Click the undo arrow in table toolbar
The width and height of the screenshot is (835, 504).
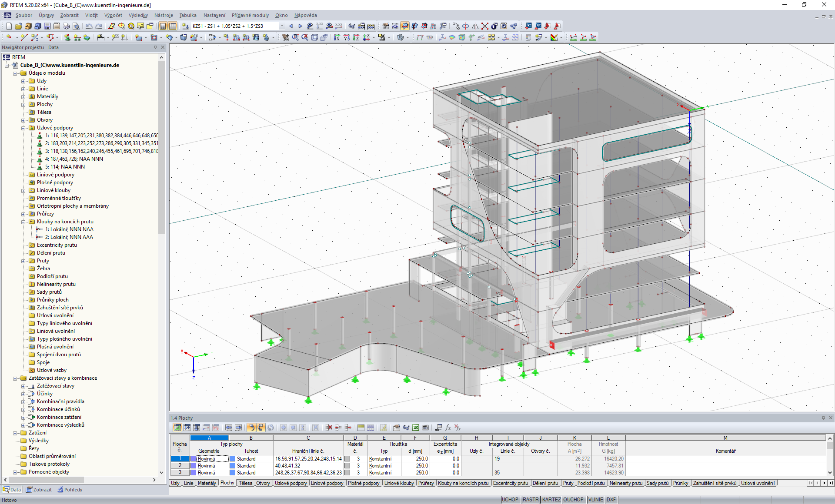tap(252, 428)
